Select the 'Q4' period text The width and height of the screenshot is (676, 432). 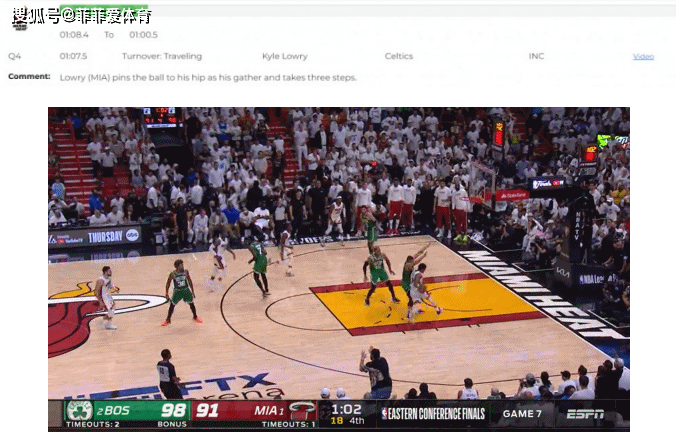click(14, 56)
